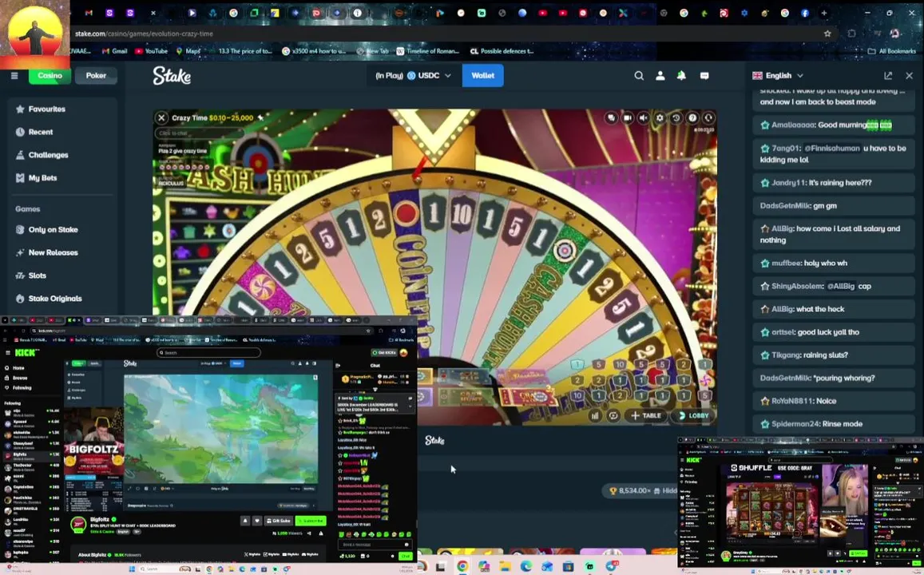The height and width of the screenshot is (575, 924).
Task: Open My Bets in the sidebar
Action: pyautogui.click(x=37, y=178)
